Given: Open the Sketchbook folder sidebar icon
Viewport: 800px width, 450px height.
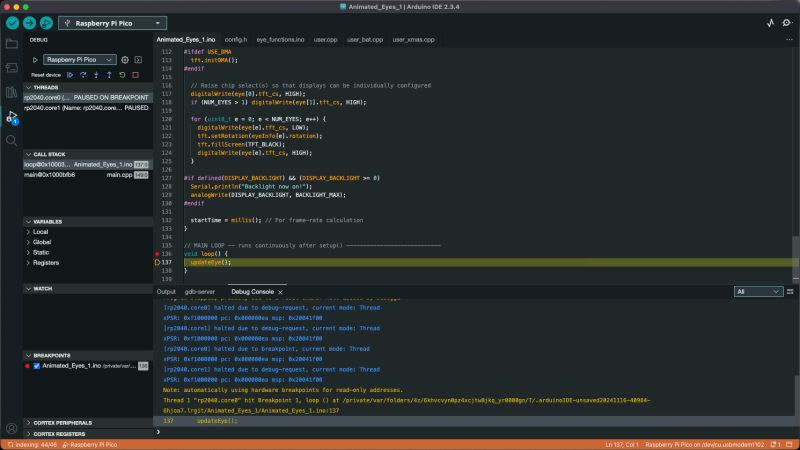Looking at the screenshot, I should click(x=11, y=44).
